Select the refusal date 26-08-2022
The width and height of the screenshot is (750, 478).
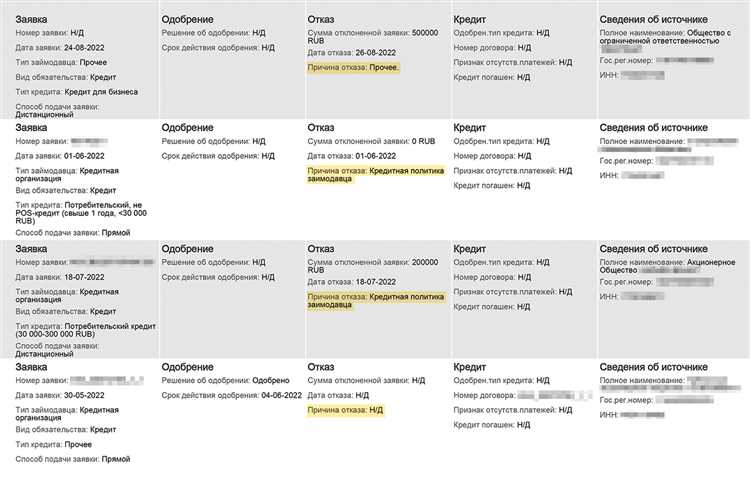(x=372, y=54)
